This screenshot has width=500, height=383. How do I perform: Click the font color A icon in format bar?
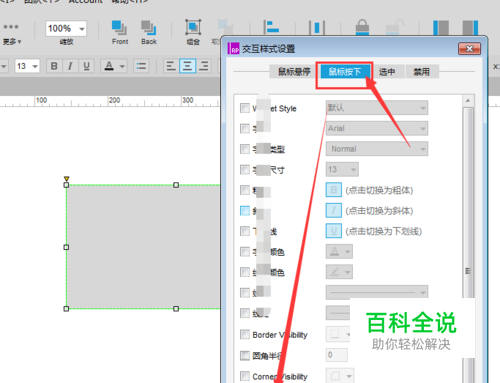pyautogui.click(x=109, y=66)
